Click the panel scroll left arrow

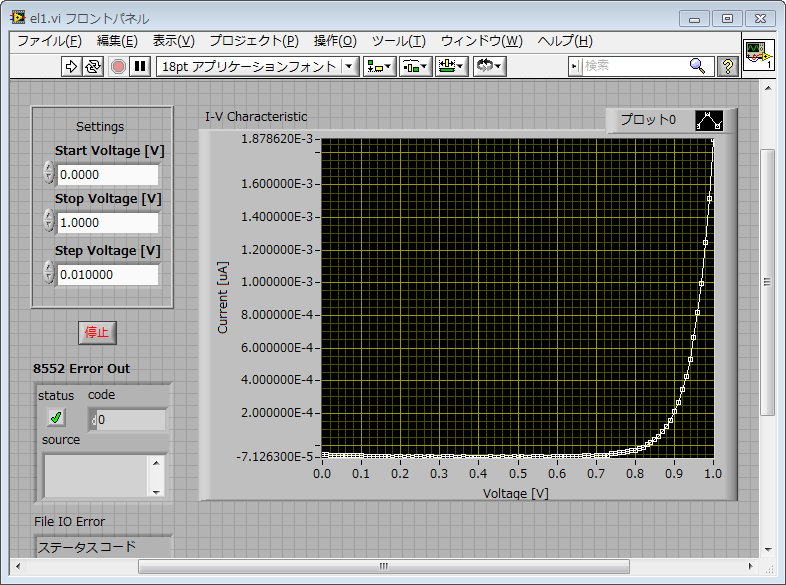[x=18, y=566]
